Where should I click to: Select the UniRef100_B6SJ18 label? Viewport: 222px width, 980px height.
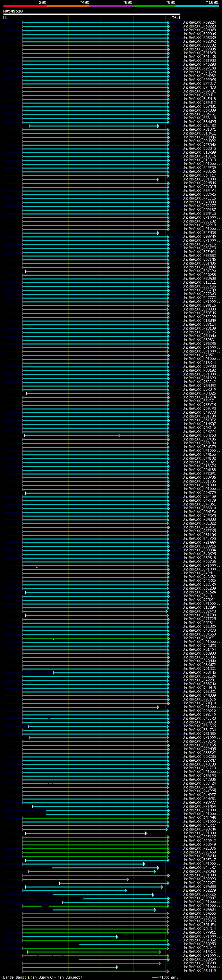(x=199, y=118)
